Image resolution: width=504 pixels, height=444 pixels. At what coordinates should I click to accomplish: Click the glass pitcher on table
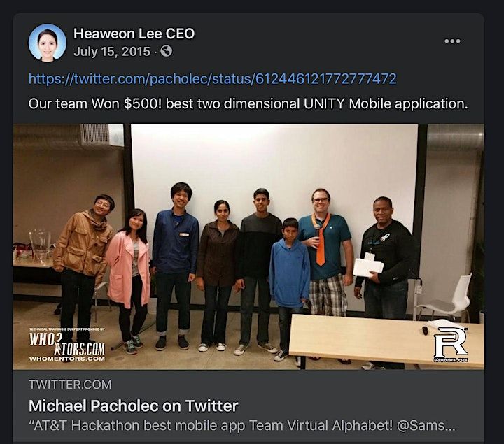(x=41, y=245)
